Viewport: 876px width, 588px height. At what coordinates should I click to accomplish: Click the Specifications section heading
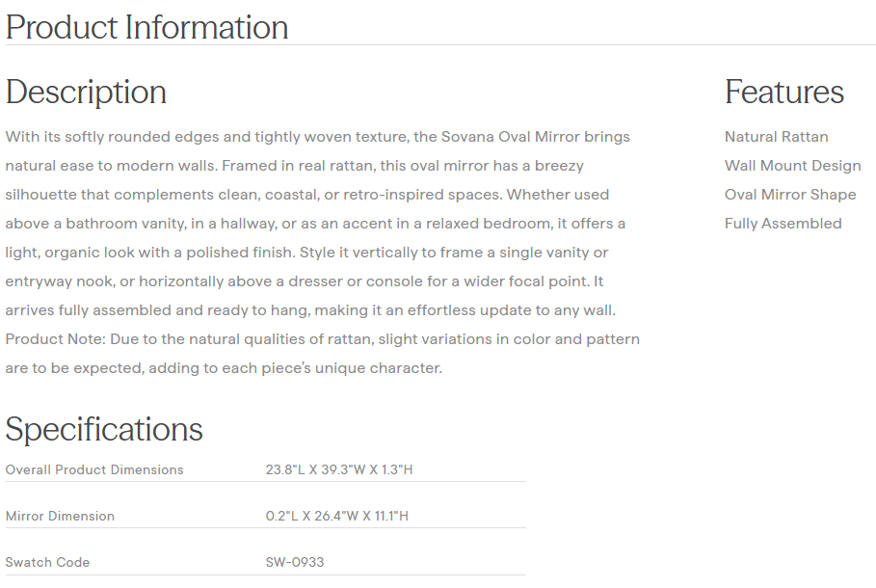pyautogui.click(x=104, y=429)
